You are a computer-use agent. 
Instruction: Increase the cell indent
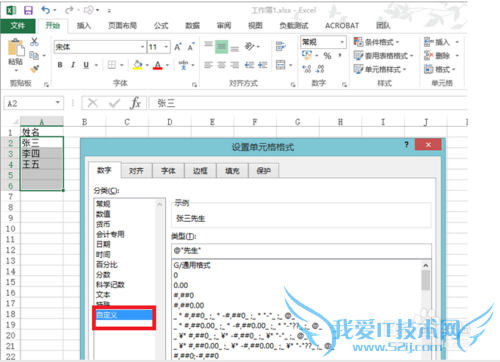click(262, 65)
